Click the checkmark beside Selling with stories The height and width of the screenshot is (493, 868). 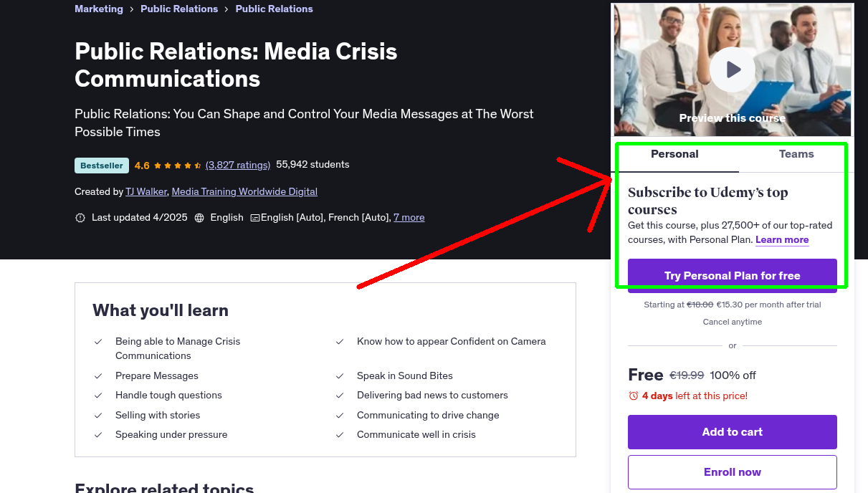point(98,416)
